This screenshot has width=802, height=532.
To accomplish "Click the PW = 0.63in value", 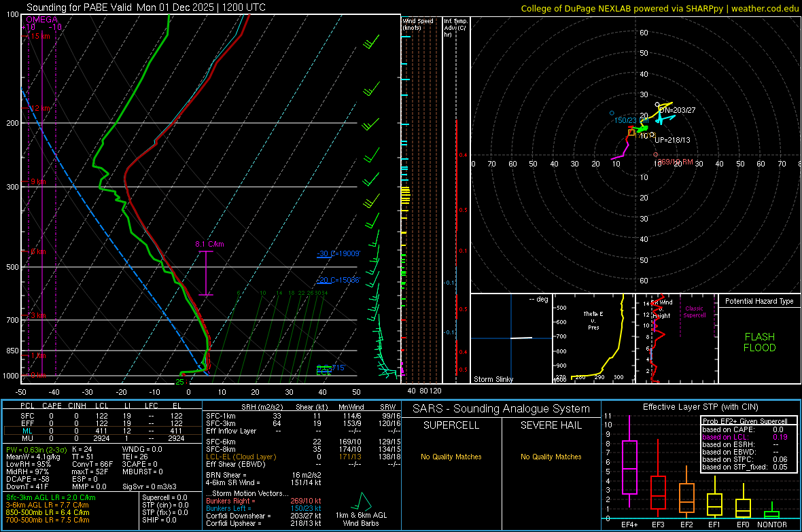I will click(x=36, y=450).
